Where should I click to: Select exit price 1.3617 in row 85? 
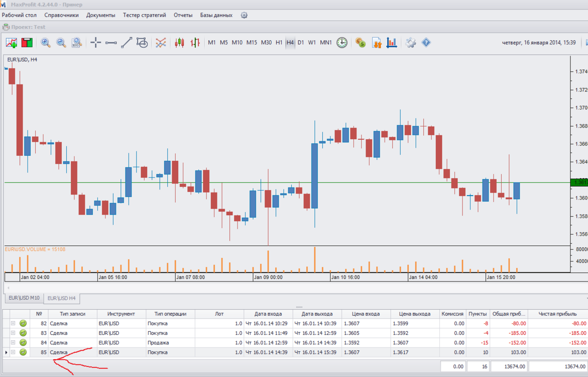coord(415,352)
